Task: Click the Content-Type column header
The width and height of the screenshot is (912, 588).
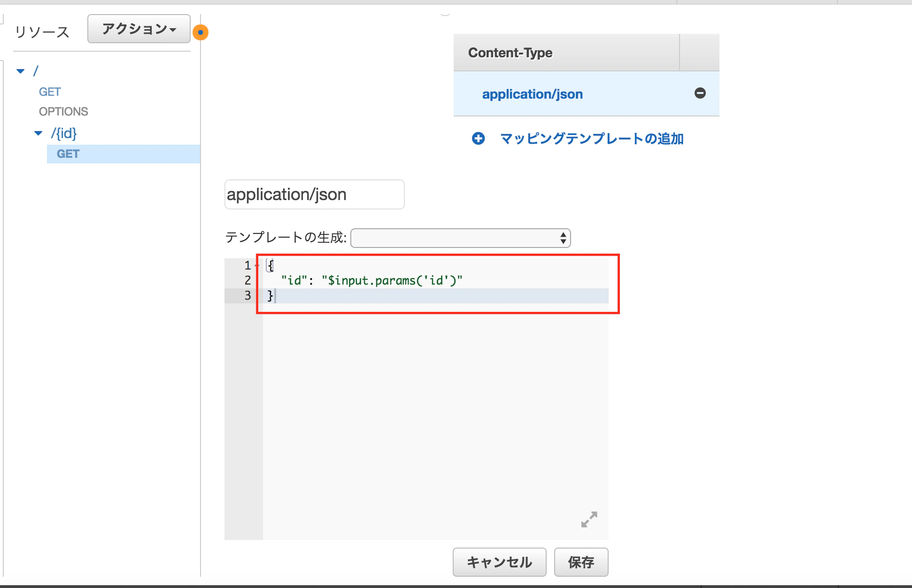Action: coord(566,53)
